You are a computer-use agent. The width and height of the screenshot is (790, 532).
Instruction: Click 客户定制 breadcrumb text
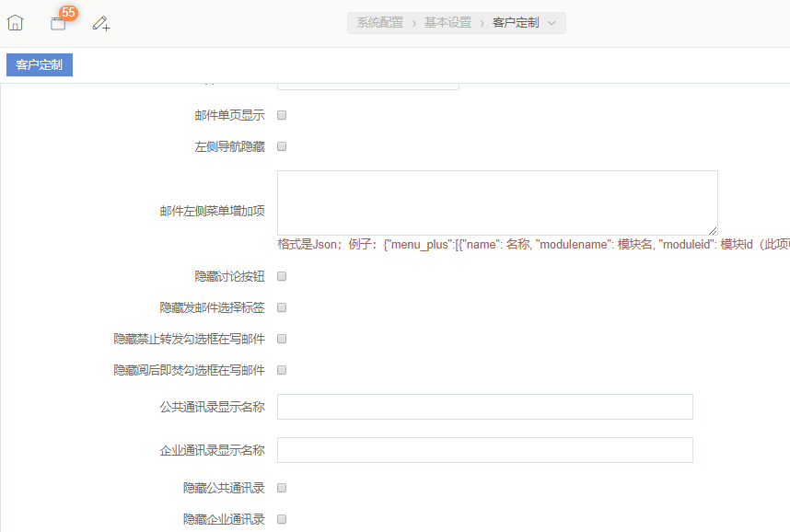coord(516,23)
